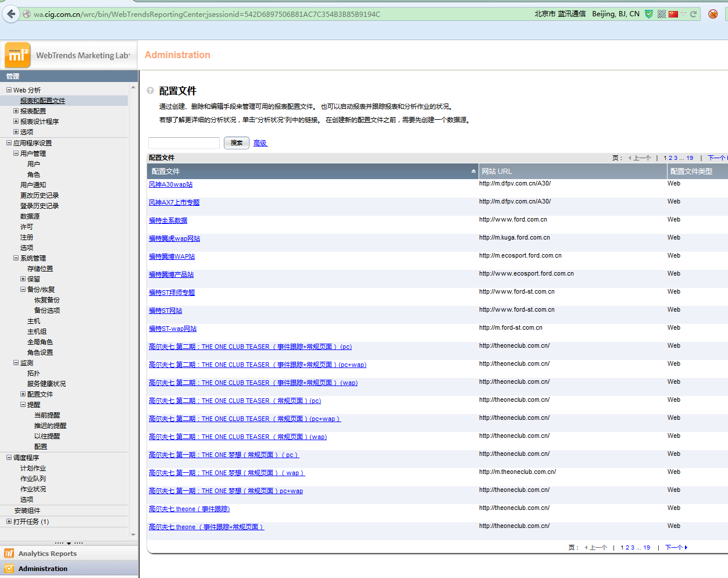Collapse the 应用程序设置 tree node

(x=9, y=143)
